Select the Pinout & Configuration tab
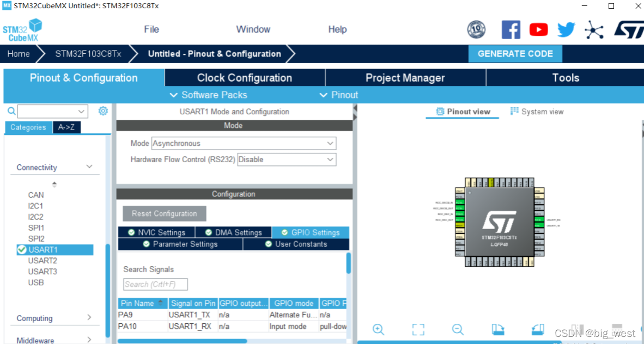The width and height of the screenshot is (644, 344). point(84,78)
